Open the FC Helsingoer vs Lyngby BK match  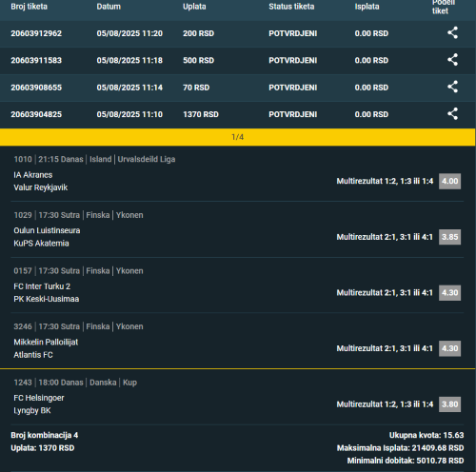click(x=39, y=404)
